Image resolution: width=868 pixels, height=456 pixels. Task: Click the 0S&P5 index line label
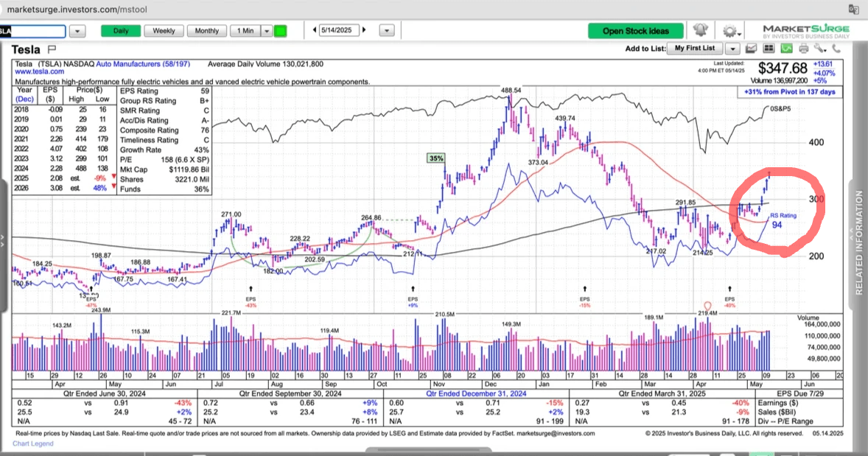coord(780,109)
